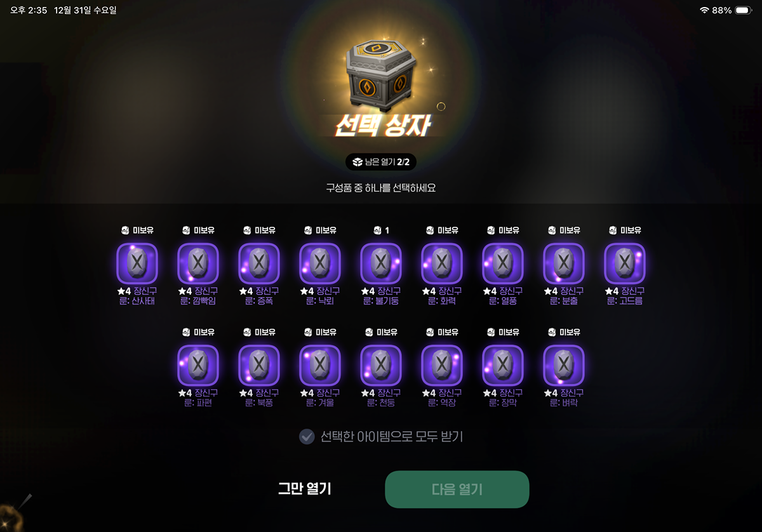The width and height of the screenshot is (762, 532).
Task: Pick the 룬: 화력 rune icon
Action: coord(442,263)
